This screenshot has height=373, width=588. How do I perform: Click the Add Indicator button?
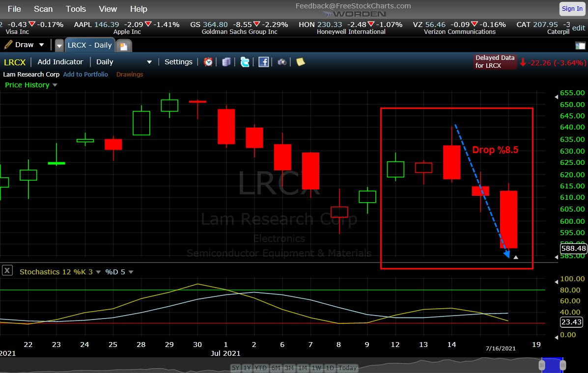60,62
